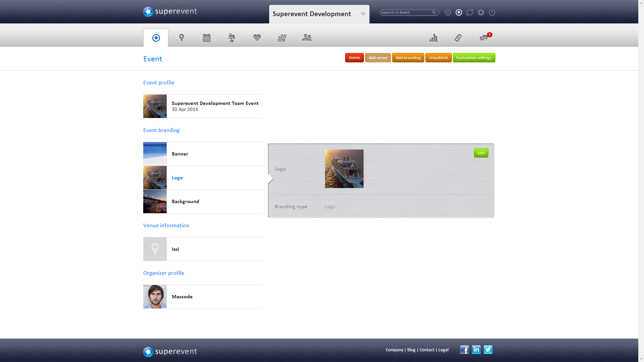Open the Twitter link in footer
The width and height of the screenshot is (644, 362).
point(488,350)
